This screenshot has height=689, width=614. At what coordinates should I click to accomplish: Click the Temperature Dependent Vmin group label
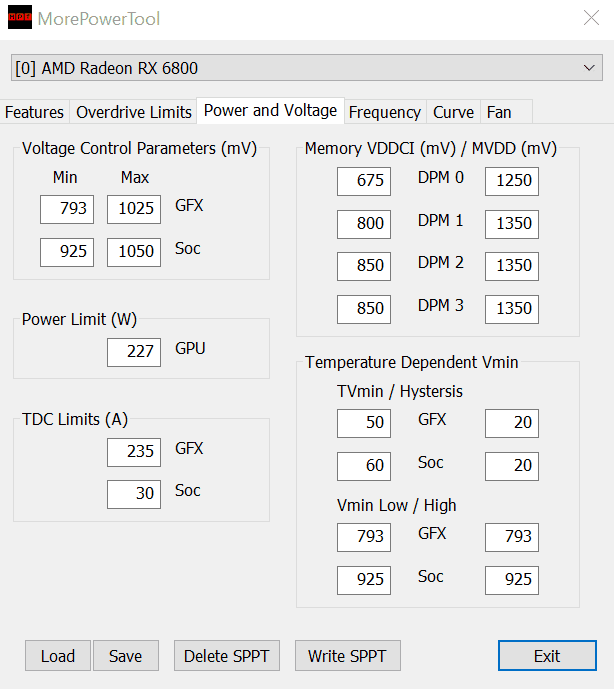[x=412, y=363]
